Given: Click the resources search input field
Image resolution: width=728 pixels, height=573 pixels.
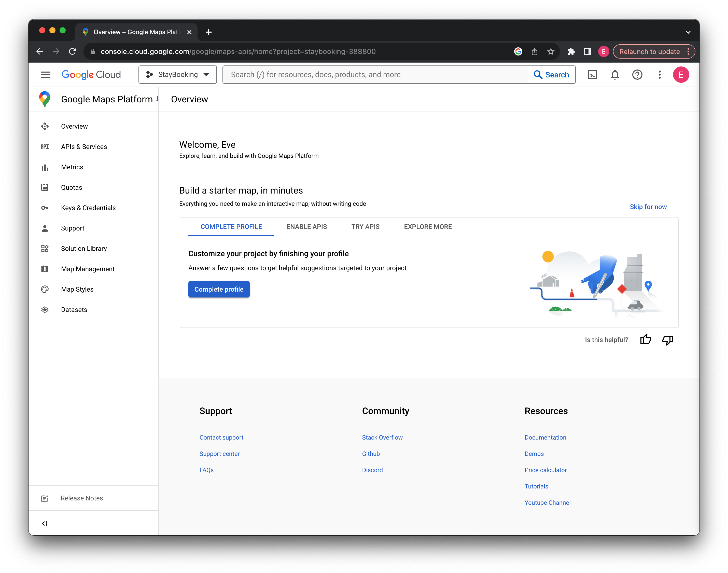Looking at the screenshot, I should [x=375, y=74].
